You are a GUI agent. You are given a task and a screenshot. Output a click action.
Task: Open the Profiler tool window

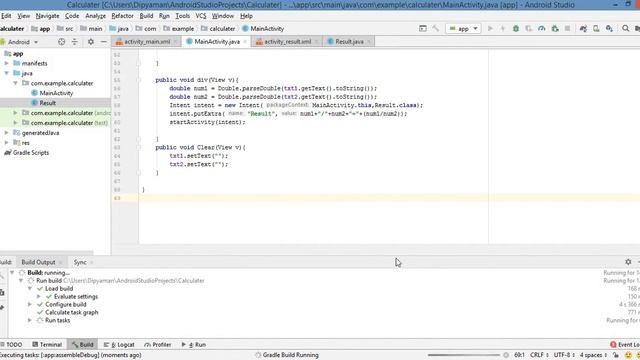158,344
